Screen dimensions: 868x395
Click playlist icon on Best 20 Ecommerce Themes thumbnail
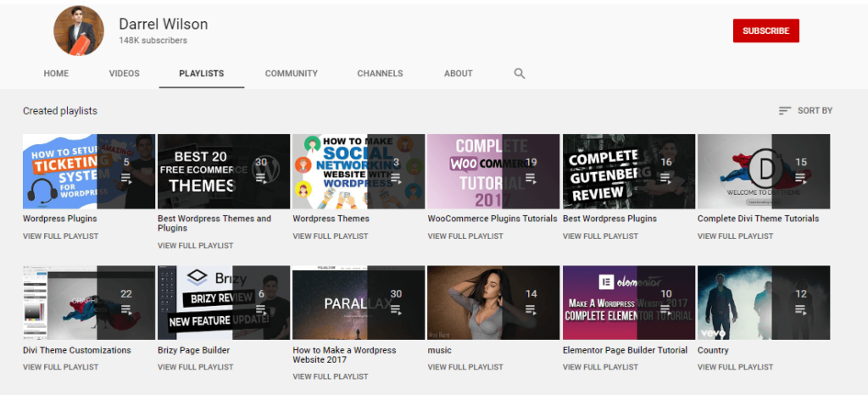coord(261,178)
